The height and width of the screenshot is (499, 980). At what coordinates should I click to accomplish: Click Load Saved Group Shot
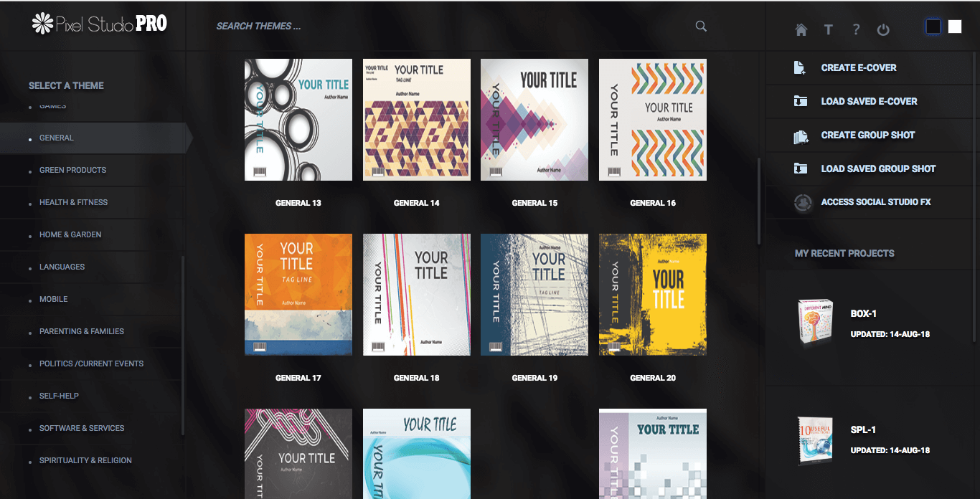tap(879, 168)
